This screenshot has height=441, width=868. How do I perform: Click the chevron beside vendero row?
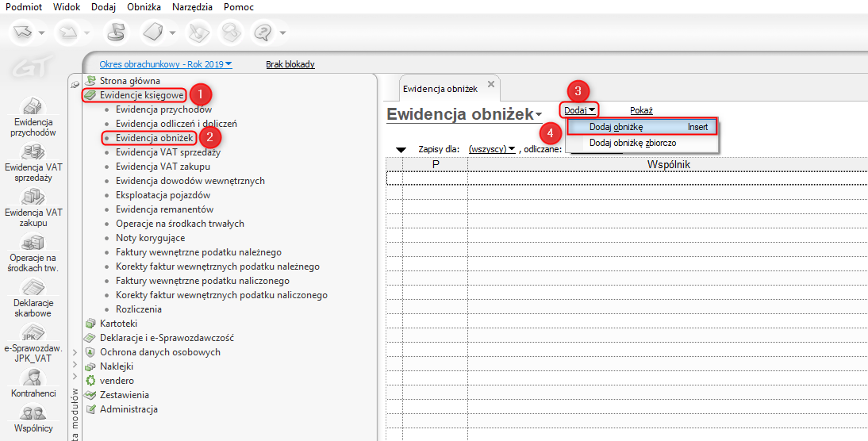(75, 376)
